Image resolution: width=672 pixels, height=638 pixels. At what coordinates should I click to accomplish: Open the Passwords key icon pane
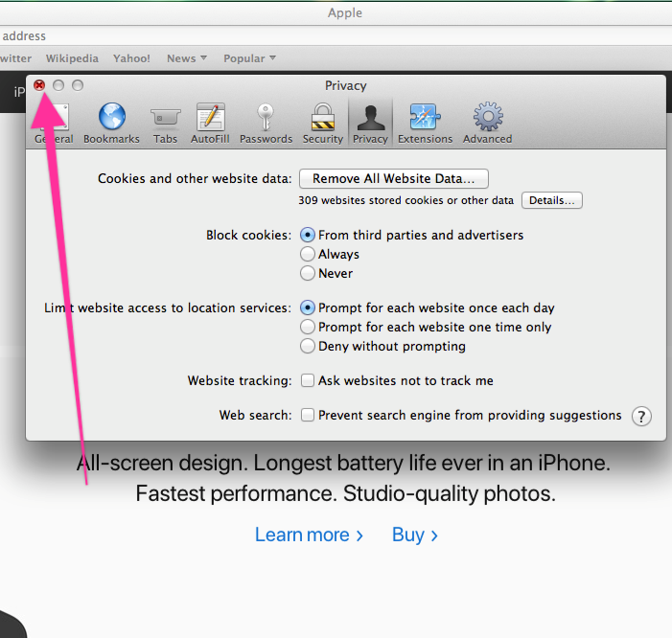point(266,124)
